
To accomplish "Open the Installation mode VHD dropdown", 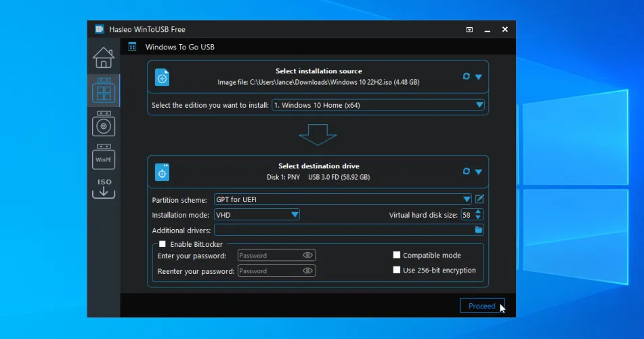I will click(295, 215).
